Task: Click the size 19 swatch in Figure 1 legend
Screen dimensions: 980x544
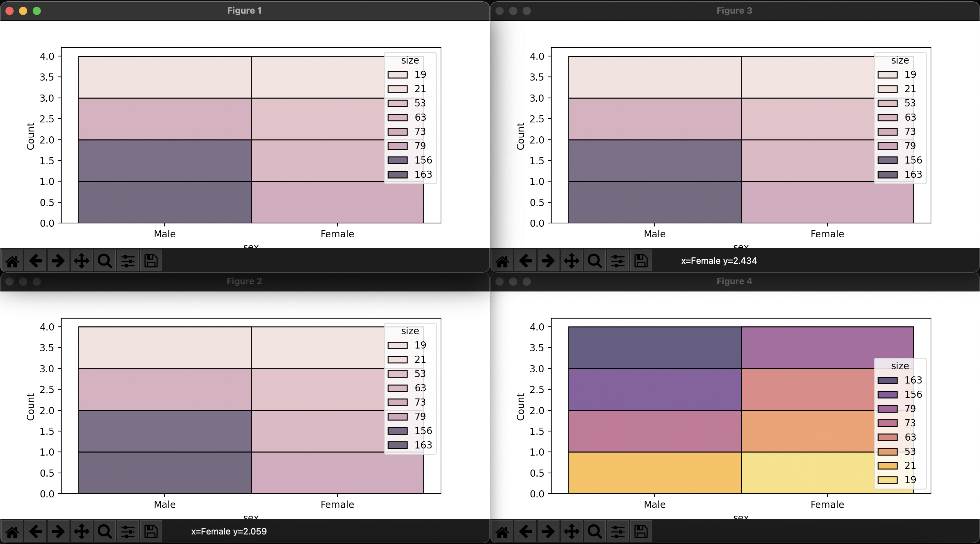Action: pos(398,74)
